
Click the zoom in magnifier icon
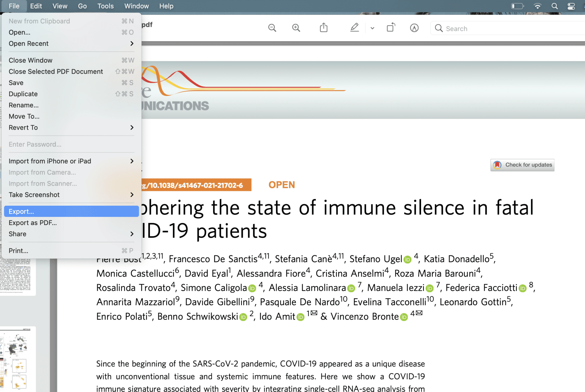296,29
